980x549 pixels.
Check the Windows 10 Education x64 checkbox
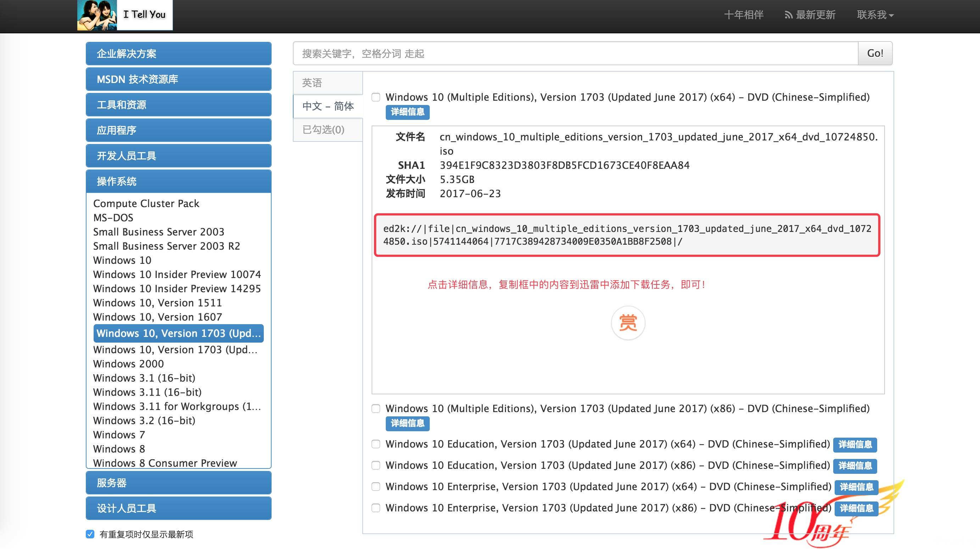coord(376,444)
